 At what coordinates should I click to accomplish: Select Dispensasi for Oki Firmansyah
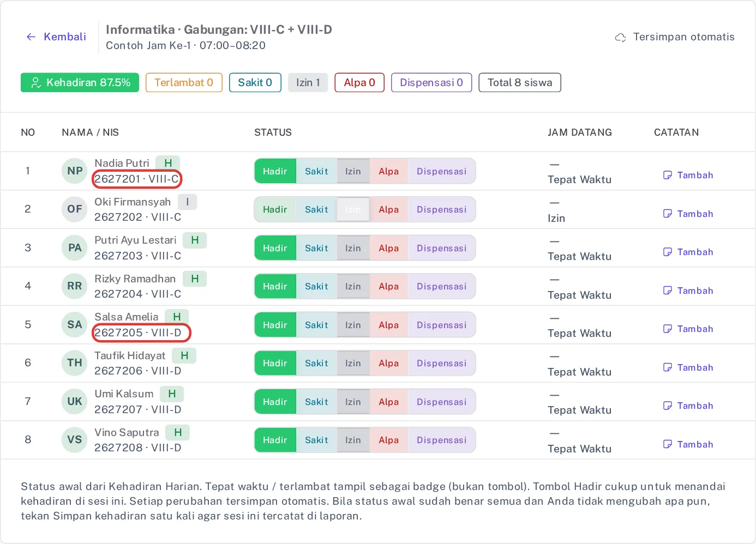441,209
